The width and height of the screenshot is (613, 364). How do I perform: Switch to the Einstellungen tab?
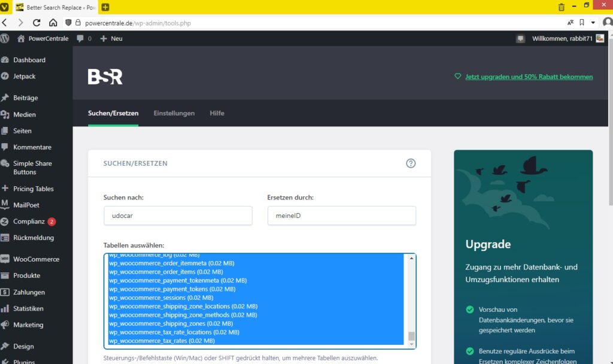pos(174,113)
